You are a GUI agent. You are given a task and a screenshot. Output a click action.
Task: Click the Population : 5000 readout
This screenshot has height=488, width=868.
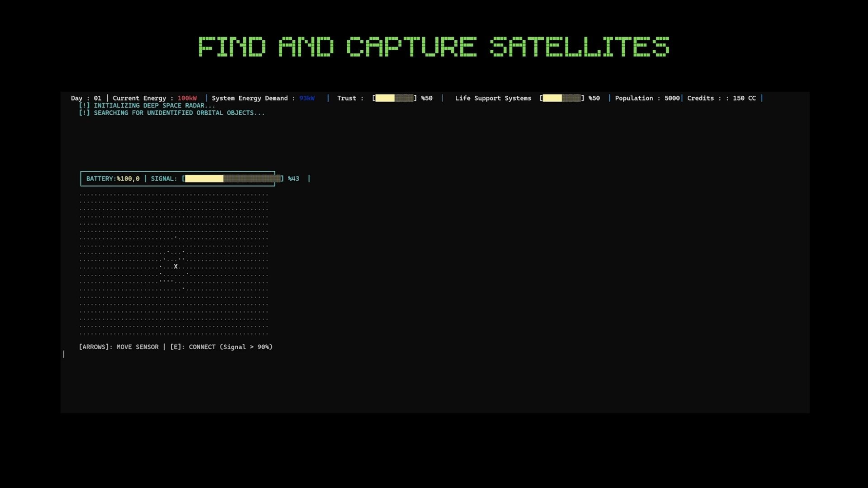tap(647, 98)
